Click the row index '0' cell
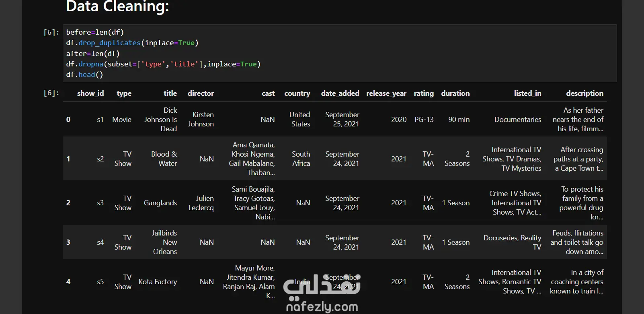644x314 pixels. tap(68, 120)
